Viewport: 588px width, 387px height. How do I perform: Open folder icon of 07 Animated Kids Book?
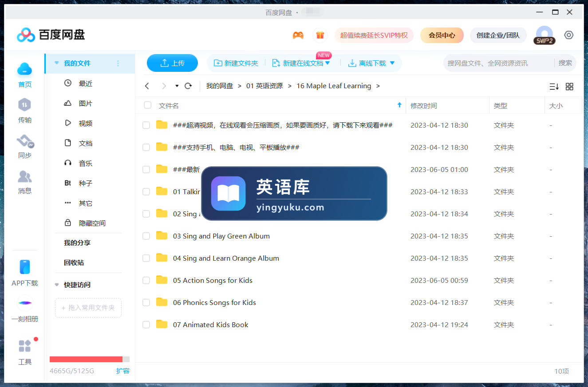click(162, 324)
